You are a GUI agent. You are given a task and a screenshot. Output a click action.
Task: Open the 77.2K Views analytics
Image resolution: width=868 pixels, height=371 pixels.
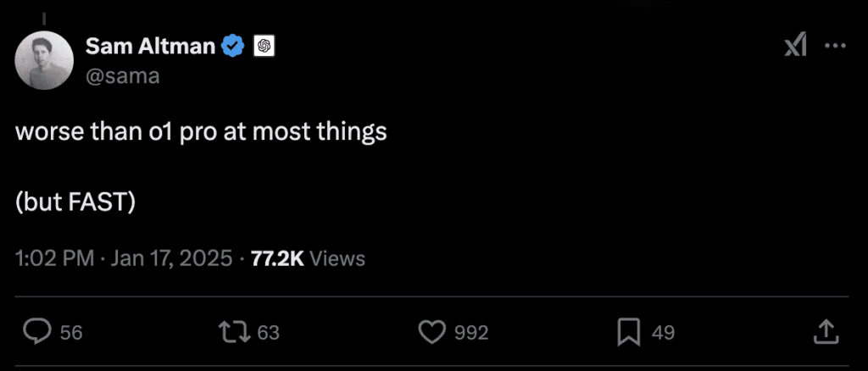[308, 258]
